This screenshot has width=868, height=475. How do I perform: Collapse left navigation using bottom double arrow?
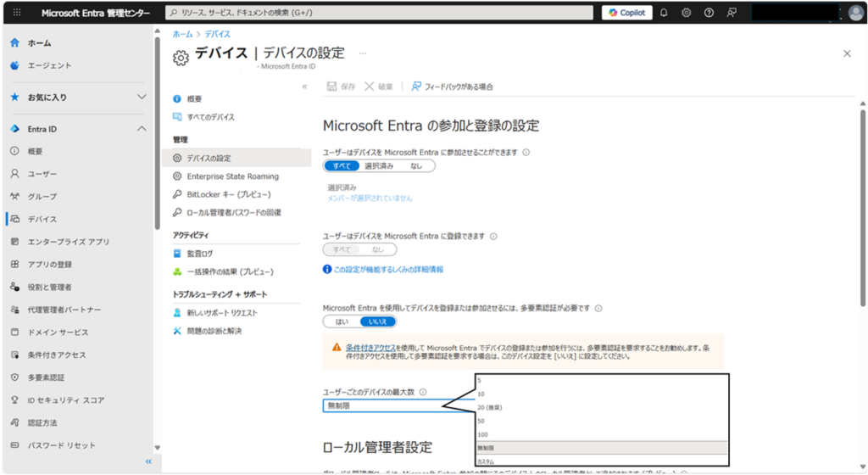(148, 461)
